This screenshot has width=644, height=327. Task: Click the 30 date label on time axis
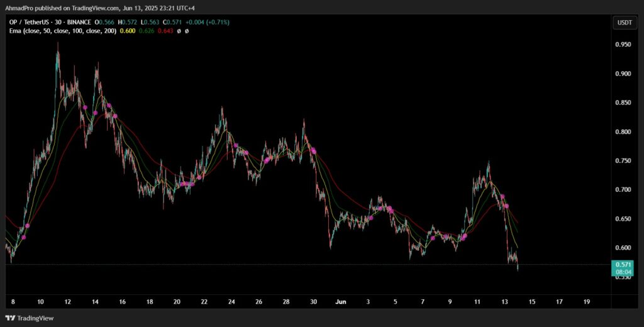point(313,302)
